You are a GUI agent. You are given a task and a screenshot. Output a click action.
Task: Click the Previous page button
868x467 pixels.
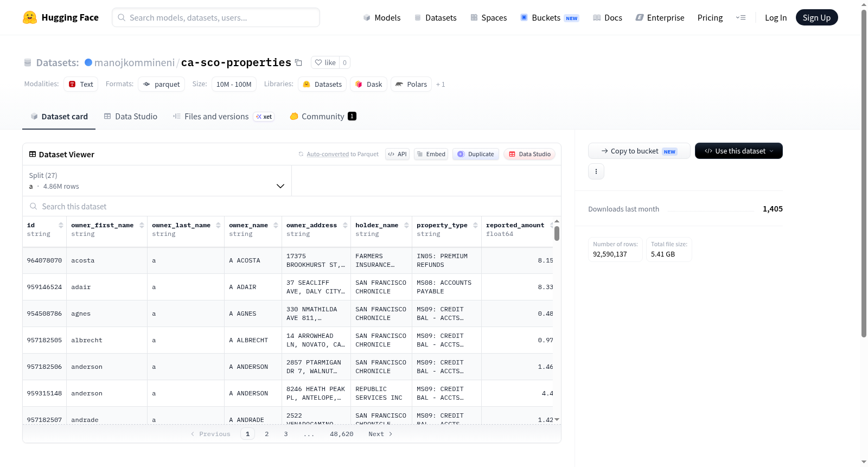click(210, 434)
